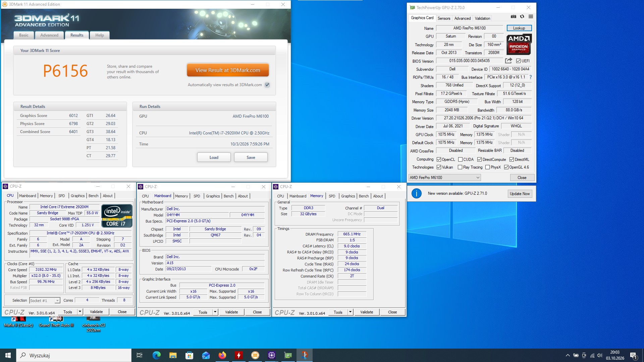
Task: Expand the Tools dropdown arrow in the CPU tab CPU-Z window
Action: [80, 312]
